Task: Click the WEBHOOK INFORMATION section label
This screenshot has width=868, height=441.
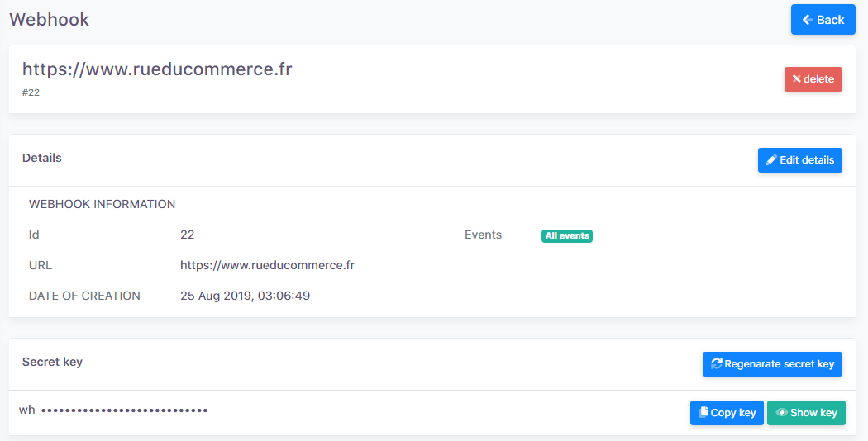Action: pyautogui.click(x=102, y=204)
